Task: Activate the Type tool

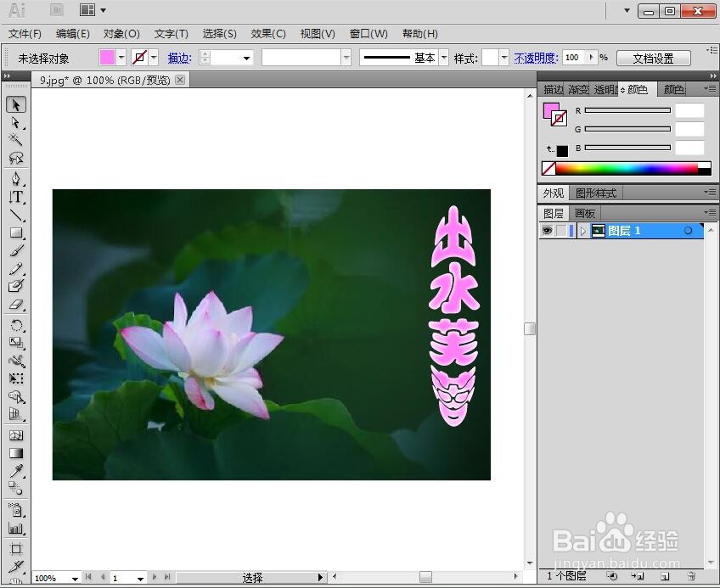Action: click(x=16, y=194)
